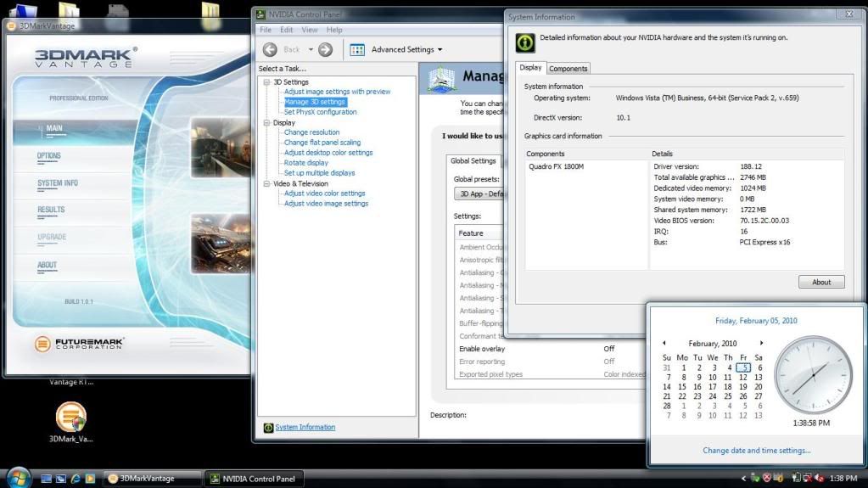868x488 pixels.
Task: Collapse the Video & Television tree node
Action: coord(266,183)
